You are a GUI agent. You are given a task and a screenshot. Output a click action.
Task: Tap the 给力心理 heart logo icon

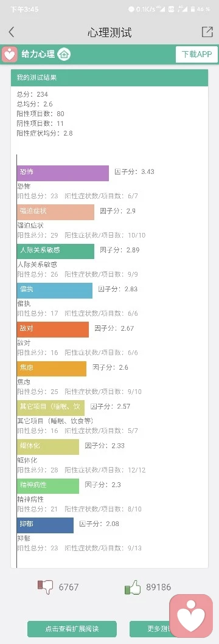pyautogui.click(x=10, y=54)
